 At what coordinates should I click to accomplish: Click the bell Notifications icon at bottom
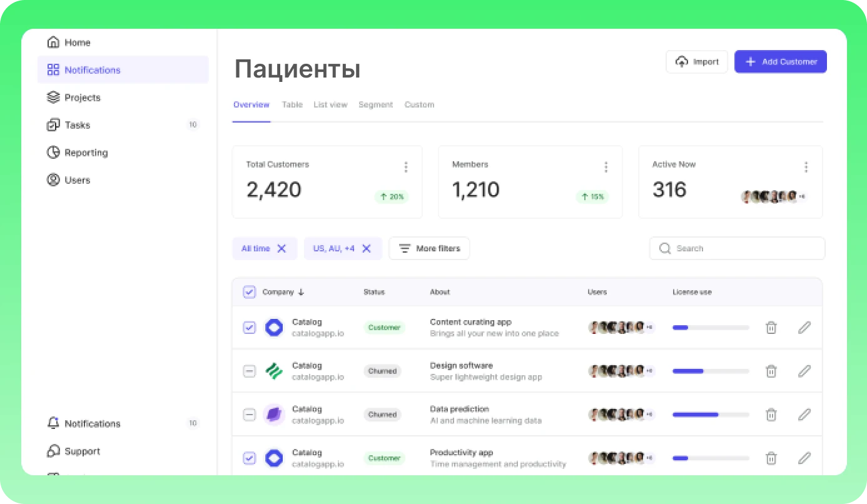[54, 423]
